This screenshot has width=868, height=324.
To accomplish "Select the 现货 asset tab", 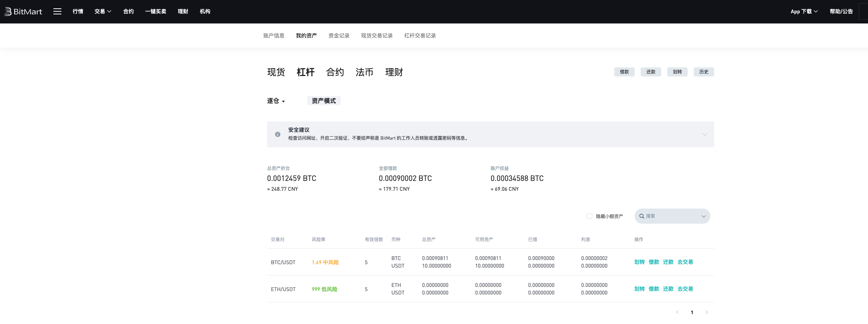I will [276, 72].
